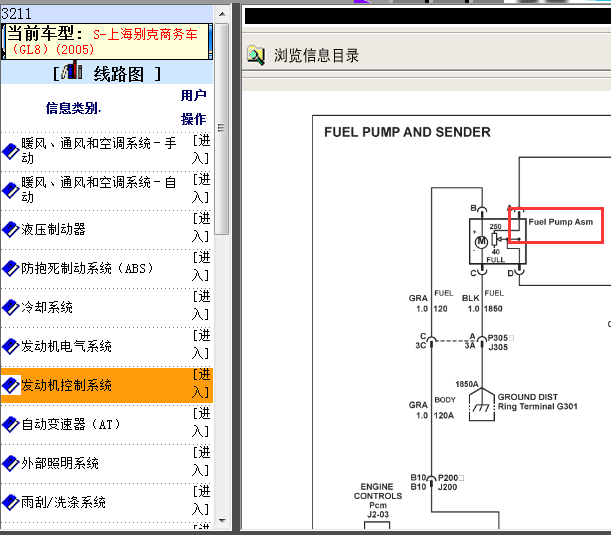Image resolution: width=611 pixels, height=535 pixels.
Task: Open [进入] for 防抱死制动系统（ABS）
Action: (x=201, y=267)
